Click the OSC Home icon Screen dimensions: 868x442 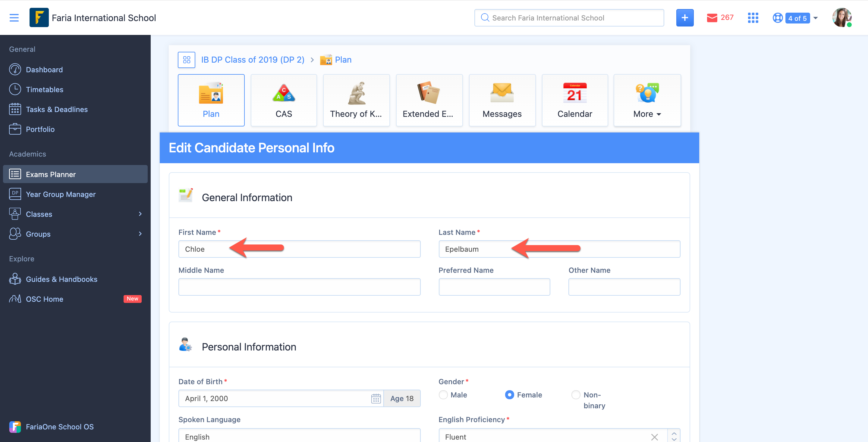(x=15, y=299)
